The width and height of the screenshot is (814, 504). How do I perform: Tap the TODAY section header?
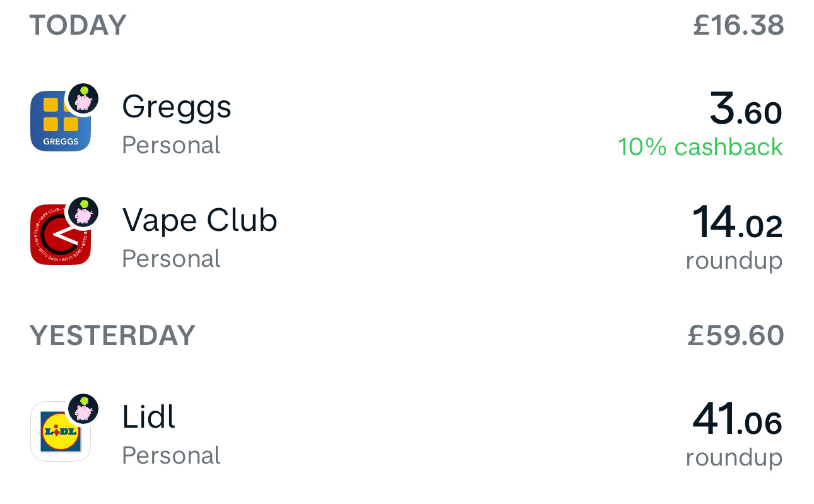pos(78,25)
